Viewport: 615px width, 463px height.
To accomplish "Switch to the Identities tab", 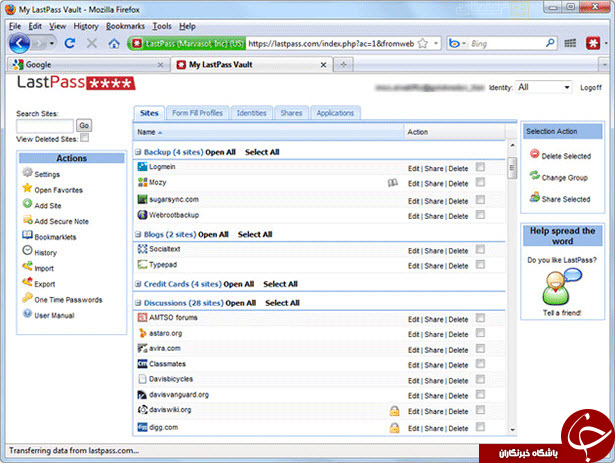I will [x=251, y=113].
